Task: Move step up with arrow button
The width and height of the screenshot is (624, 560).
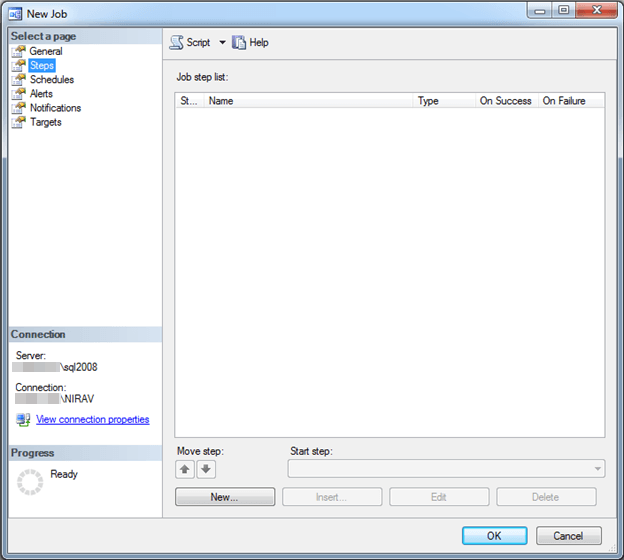Action: pos(185,469)
